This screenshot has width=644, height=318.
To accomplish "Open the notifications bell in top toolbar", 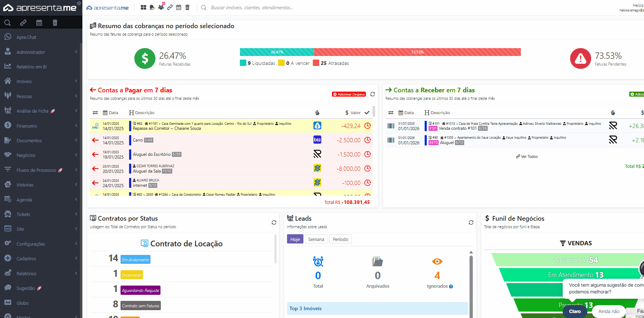I will point(152,7).
